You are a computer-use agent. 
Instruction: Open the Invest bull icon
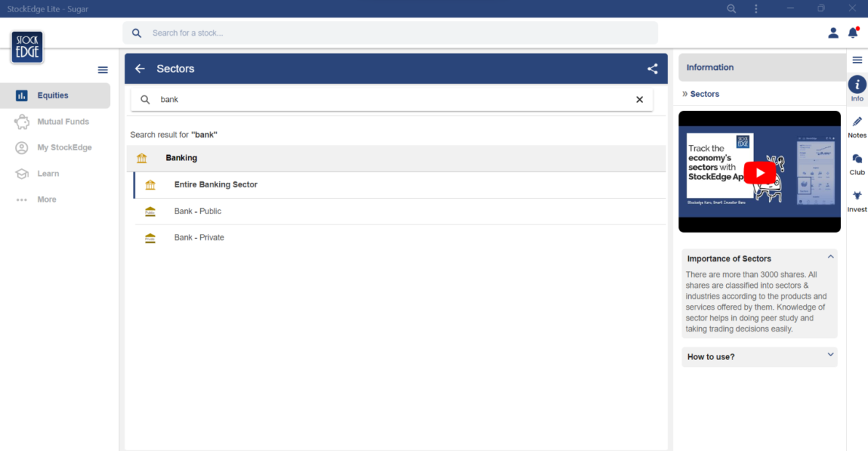[857, 196]
